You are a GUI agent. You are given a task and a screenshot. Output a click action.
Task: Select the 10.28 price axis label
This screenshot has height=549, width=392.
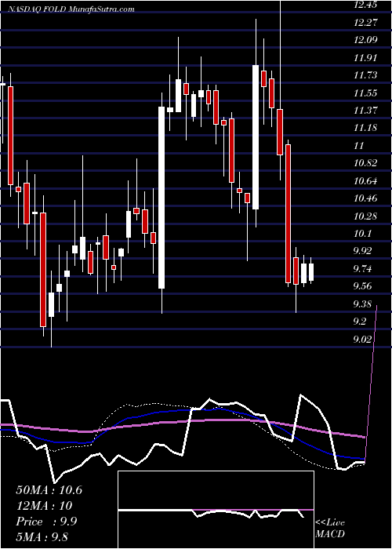pyautogui.click(x=365, y=216)
